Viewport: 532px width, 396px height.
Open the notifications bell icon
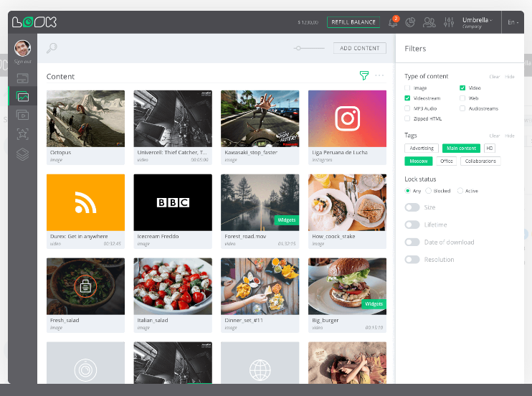coord(393,22)
